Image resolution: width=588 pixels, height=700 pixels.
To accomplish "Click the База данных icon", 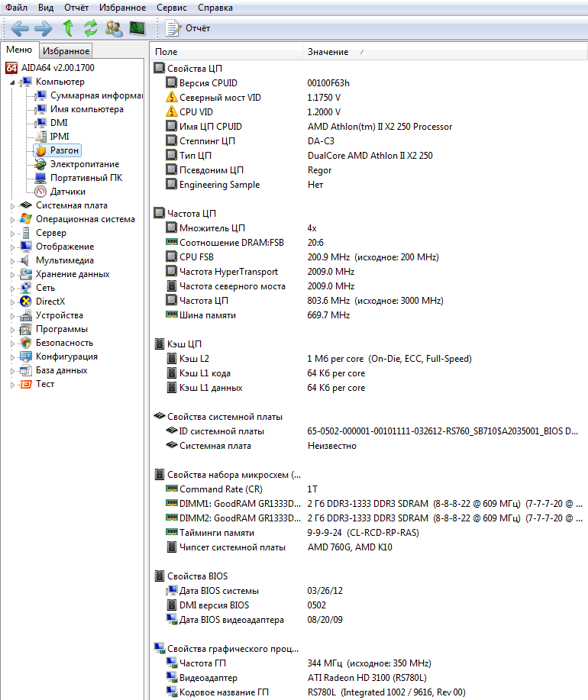I will pos(26,370).
